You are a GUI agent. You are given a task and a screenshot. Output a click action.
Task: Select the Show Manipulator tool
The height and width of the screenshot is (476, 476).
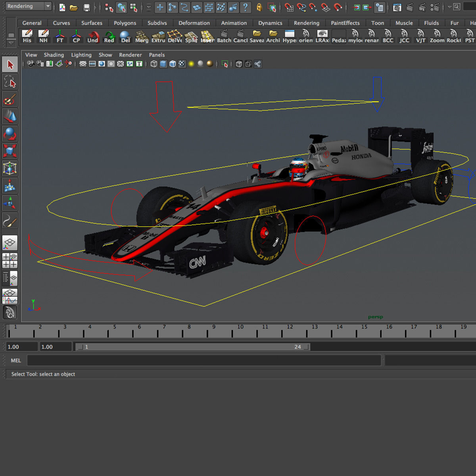tap(10, 203)
